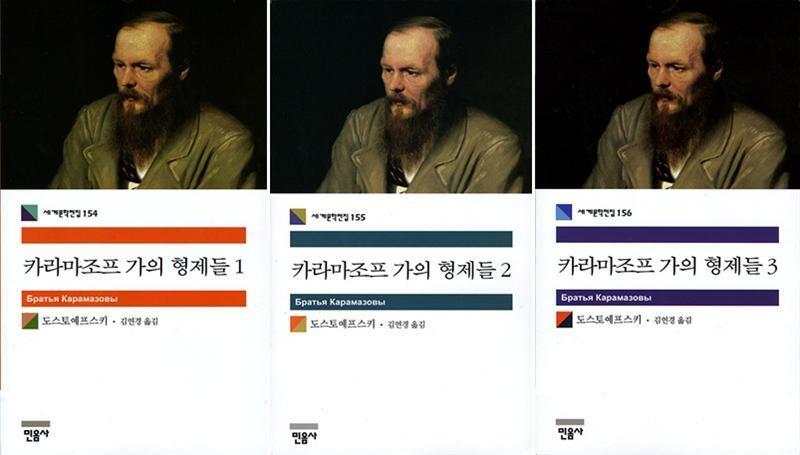Open the title 카라마조프 가의 형제들 2
Viewport: 800px width, 455px height.
click(401, 270)
